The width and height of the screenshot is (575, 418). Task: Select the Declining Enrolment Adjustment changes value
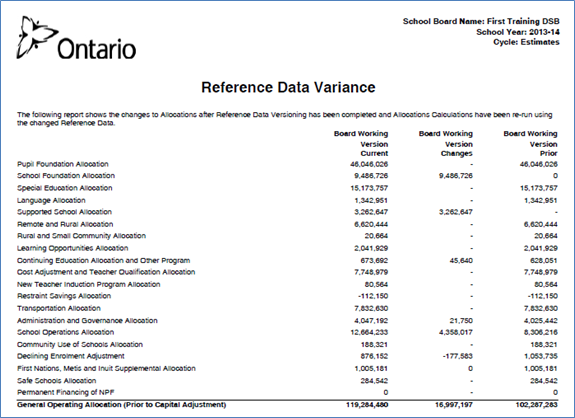coord(458,356)
